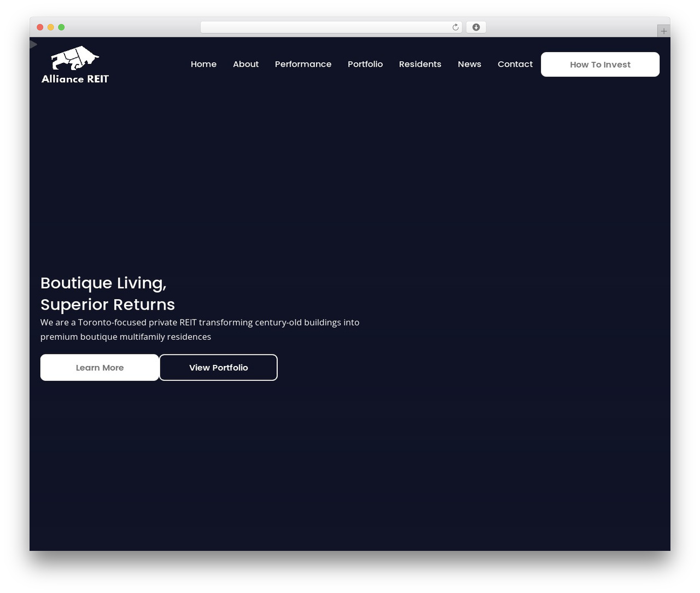Click the 'premium boutique multifamily residences' line

coord(126,336)
